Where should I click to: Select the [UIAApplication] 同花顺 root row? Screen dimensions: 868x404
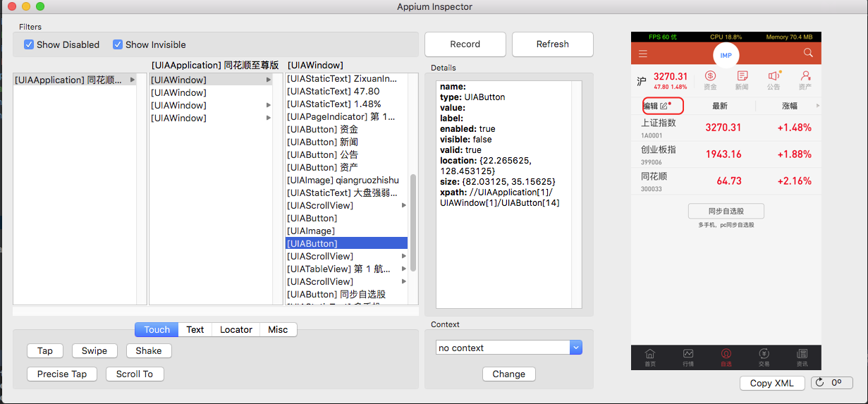(x=75, y=80)
